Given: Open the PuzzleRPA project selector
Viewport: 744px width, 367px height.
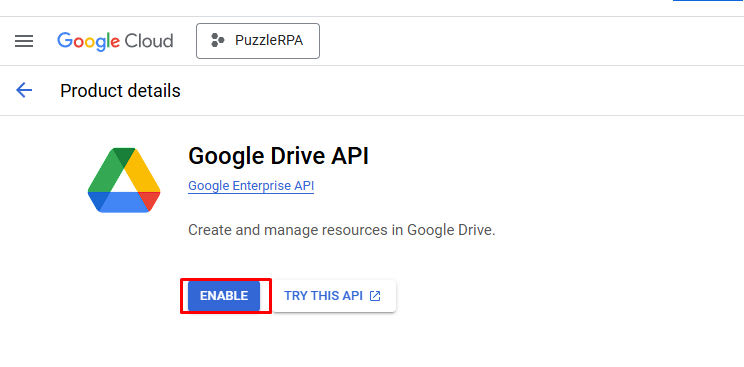Looking at the screenshot, I should point(258,41).
